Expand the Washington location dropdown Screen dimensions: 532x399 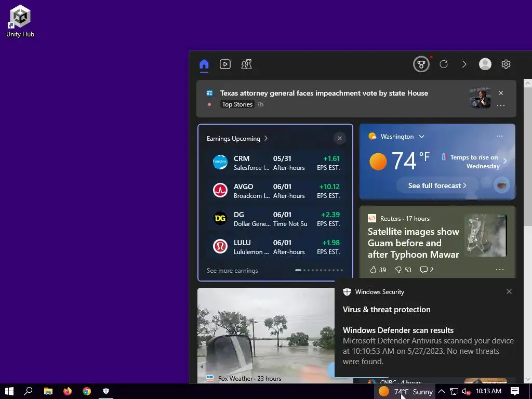tap(421, 137)
